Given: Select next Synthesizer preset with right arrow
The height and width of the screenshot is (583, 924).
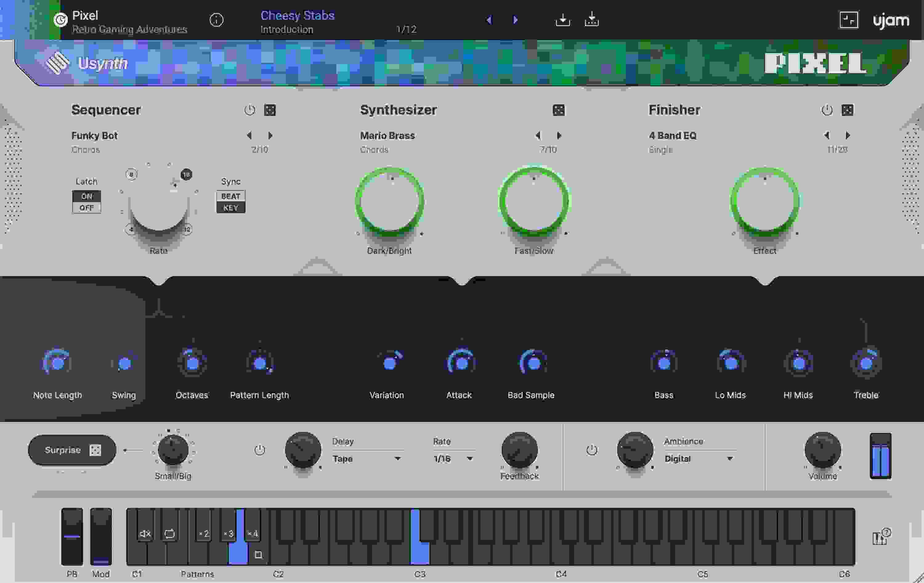Looking at the screenshot, I should coord(559,136).
